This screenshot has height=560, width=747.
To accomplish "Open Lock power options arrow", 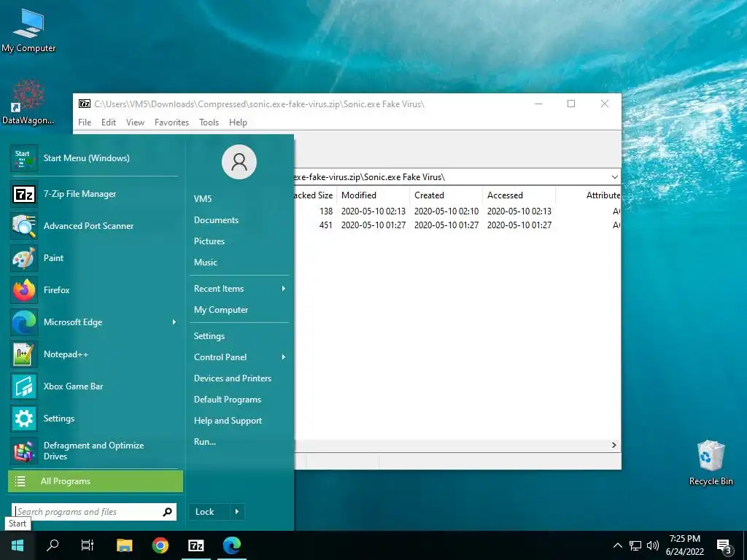I will [x=237, y=512].
